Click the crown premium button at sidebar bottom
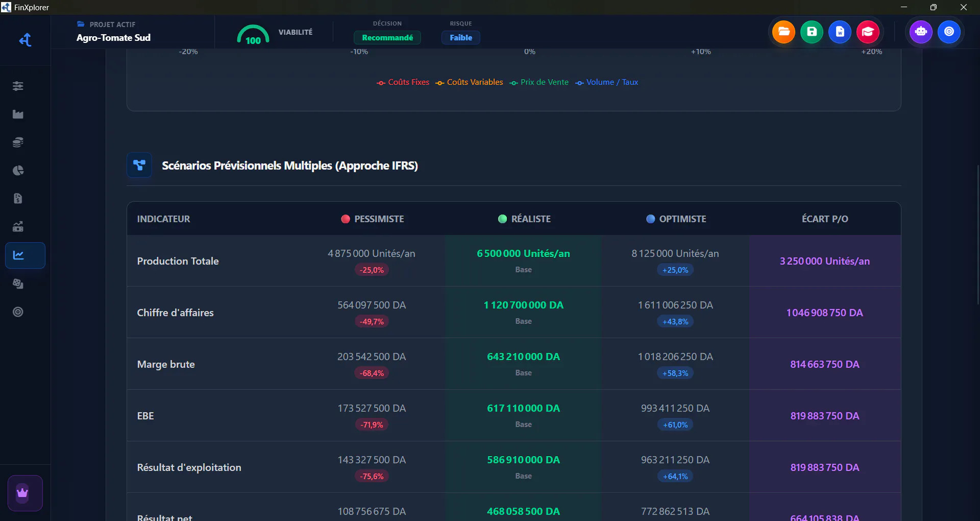The height and width of the screenshot is (521, 980). click(x=25, y=493)
